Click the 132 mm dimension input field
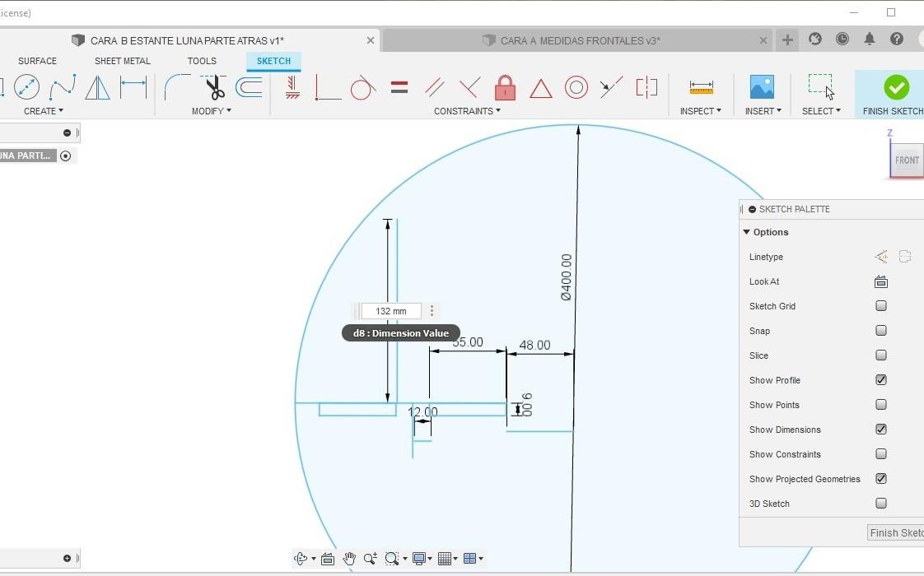 pyautogui.click(x=390, y=311)
